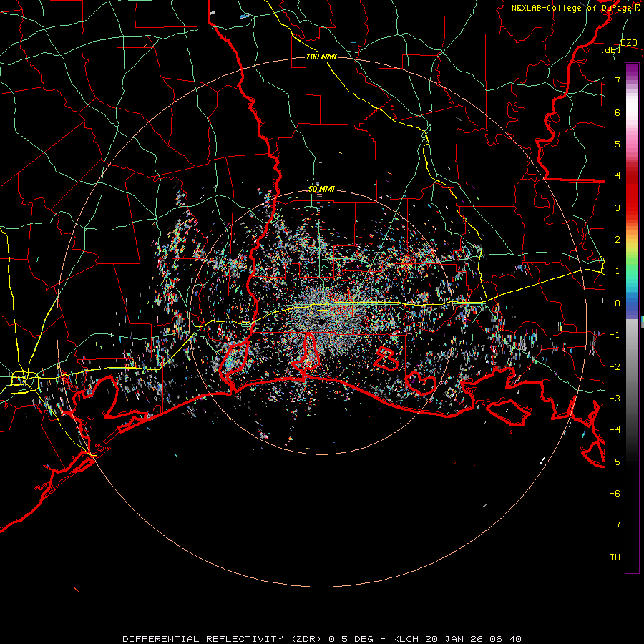Click the -1 value on the scale
The height and width of the screenshot is (644, 644).
pos(615,335)
